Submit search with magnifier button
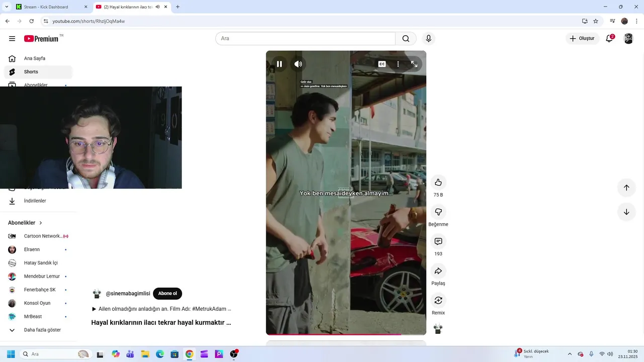Screen dimensions: 644x362 [406, 39]
